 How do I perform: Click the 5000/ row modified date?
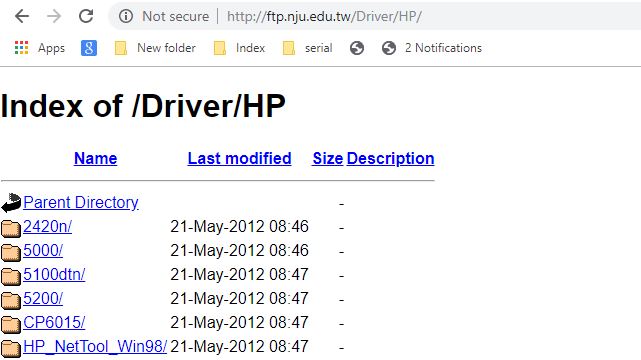239,250
